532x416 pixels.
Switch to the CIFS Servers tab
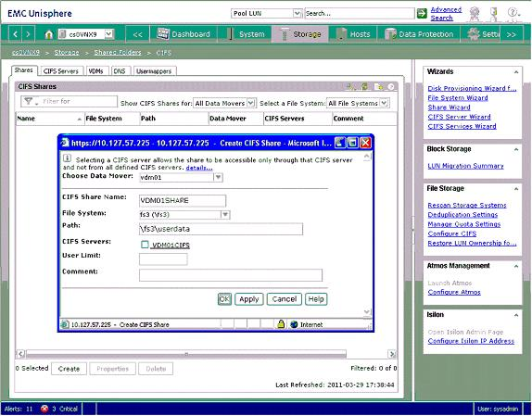(61, 71)
